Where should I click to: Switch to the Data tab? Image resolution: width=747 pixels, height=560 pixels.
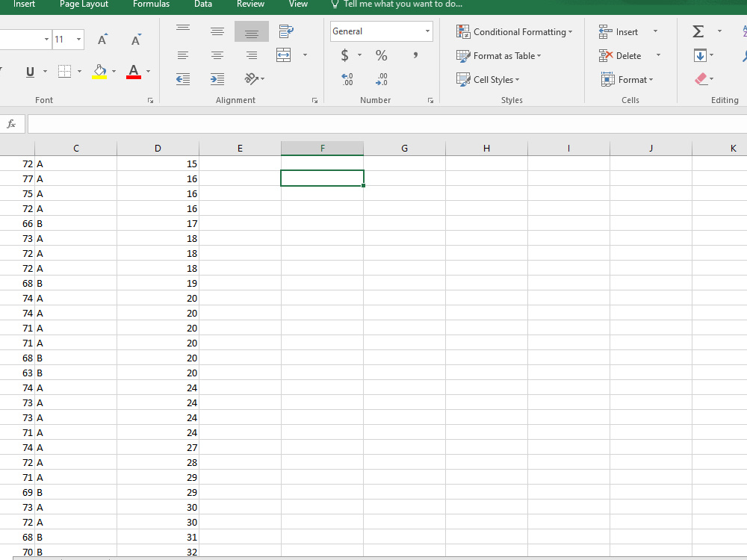pyautogui.click(x=203, y=4)
